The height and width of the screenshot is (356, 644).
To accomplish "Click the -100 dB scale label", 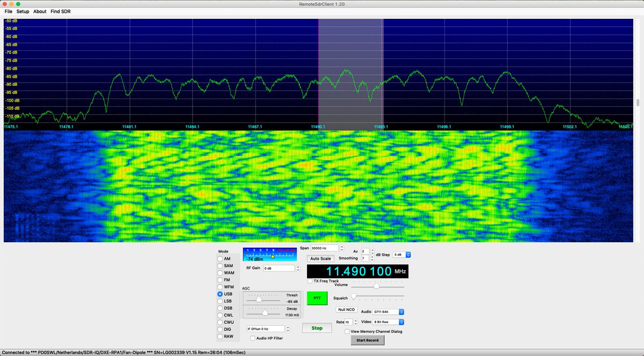I will [12, 100].
